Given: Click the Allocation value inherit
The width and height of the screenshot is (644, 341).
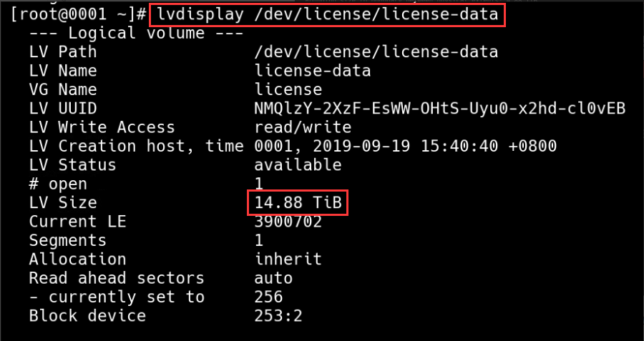Looking at the screenshot, I should click(x=288, y=259).
